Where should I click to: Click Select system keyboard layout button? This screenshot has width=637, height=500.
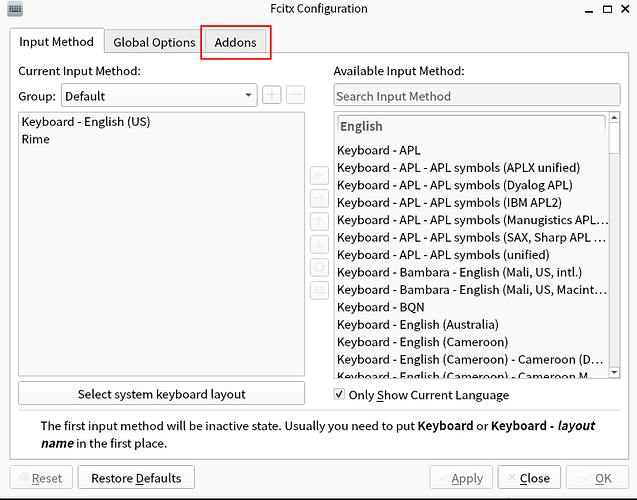[x=161, y=393]
